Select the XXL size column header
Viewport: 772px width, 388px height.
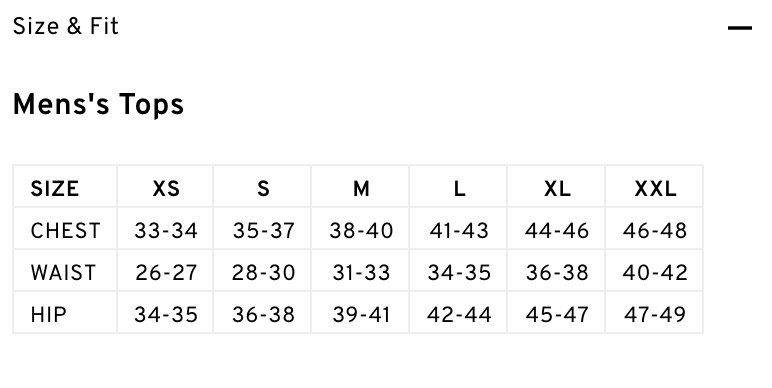coord(655,189)
